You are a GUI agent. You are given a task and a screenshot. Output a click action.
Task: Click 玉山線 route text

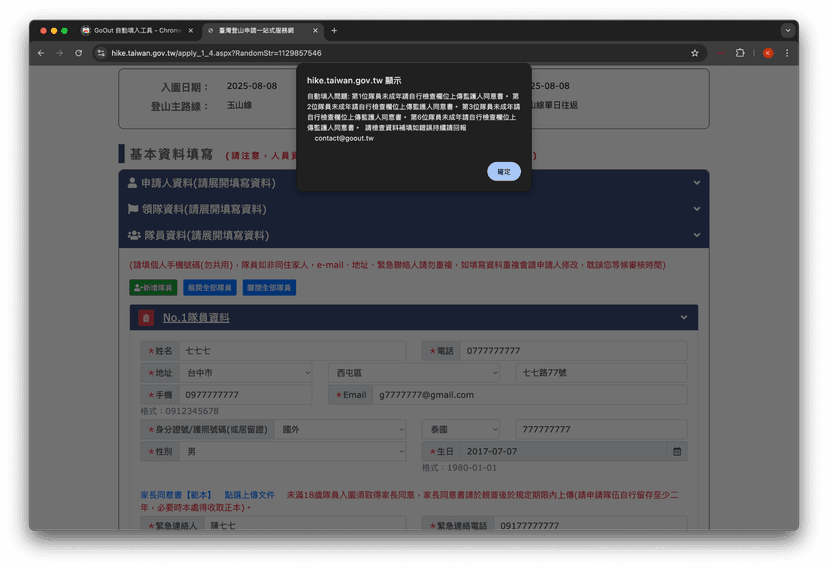[x=239, y=105]
